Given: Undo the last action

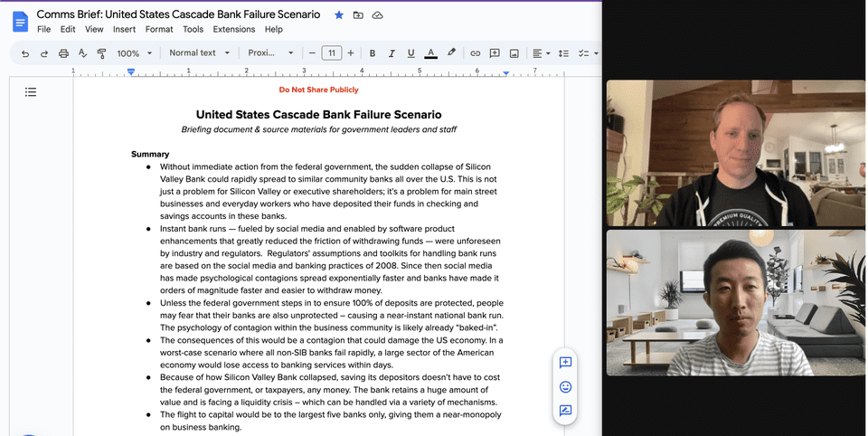Looking at the screenshot, I should coord(25,53).
